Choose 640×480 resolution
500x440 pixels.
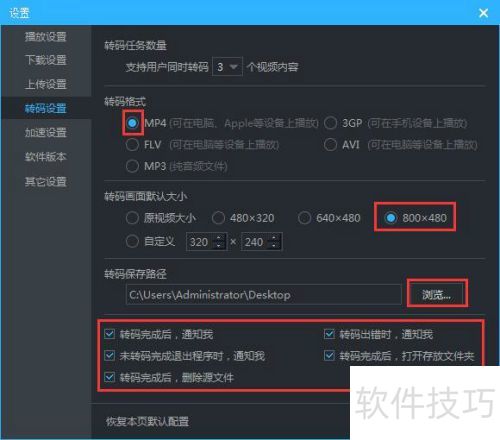tap(304, 218)
